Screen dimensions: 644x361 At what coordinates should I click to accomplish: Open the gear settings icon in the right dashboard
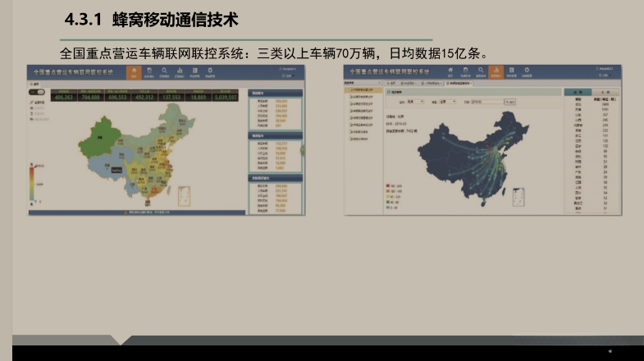[527, 72]
